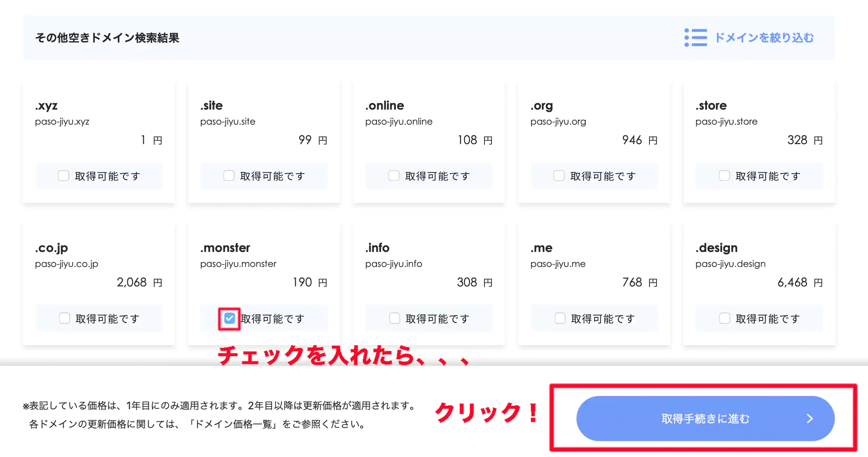
Task: Click the paso-jiyu.co.jp domain name
Action: 67,264
